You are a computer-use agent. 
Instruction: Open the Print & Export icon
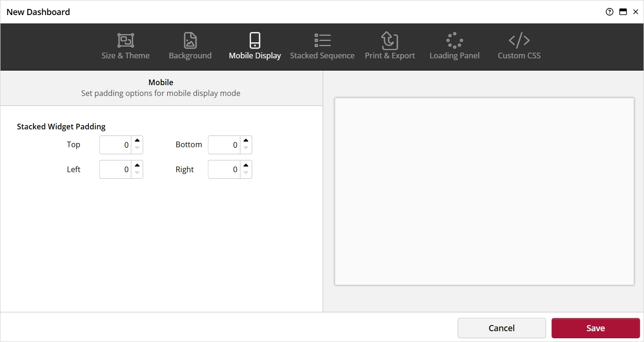390,41
